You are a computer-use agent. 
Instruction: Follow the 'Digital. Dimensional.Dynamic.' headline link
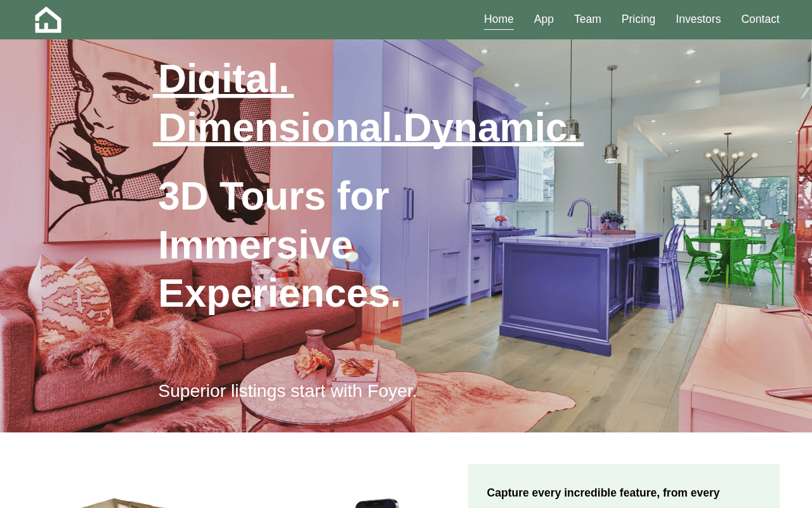pos(368,103)
